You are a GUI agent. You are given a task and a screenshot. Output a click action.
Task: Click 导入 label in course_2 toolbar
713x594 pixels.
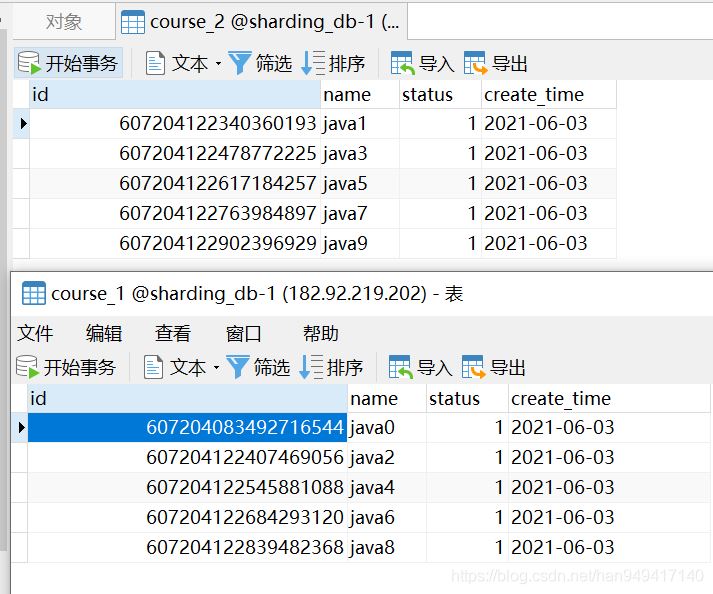click(437, 63)
